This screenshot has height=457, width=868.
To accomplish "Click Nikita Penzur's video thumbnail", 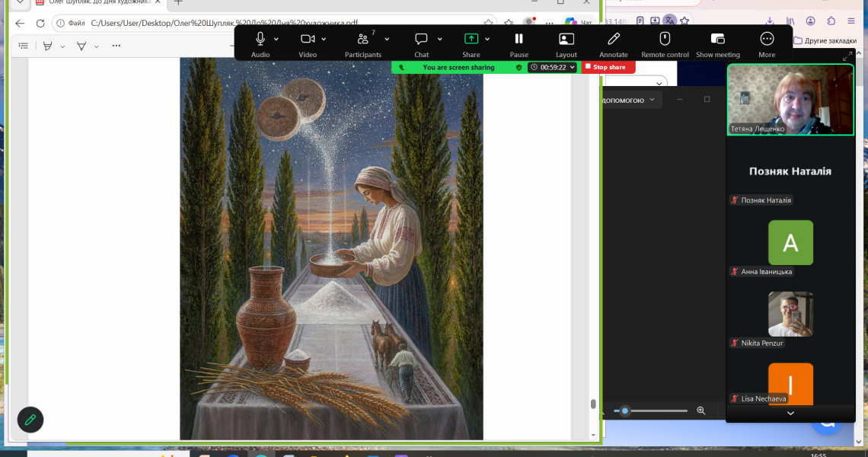I will pyautogui.click(x=790, y=314).
